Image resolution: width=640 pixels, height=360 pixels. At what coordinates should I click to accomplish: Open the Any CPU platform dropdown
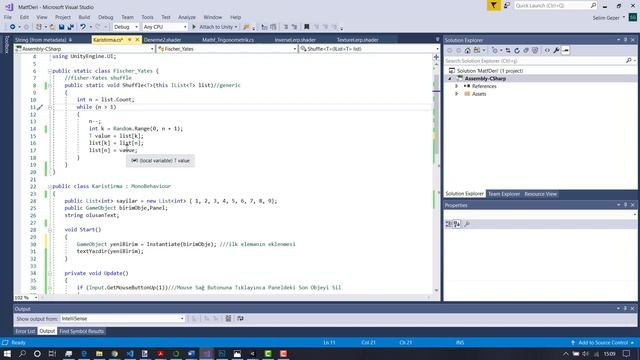(x=165, y=27)
